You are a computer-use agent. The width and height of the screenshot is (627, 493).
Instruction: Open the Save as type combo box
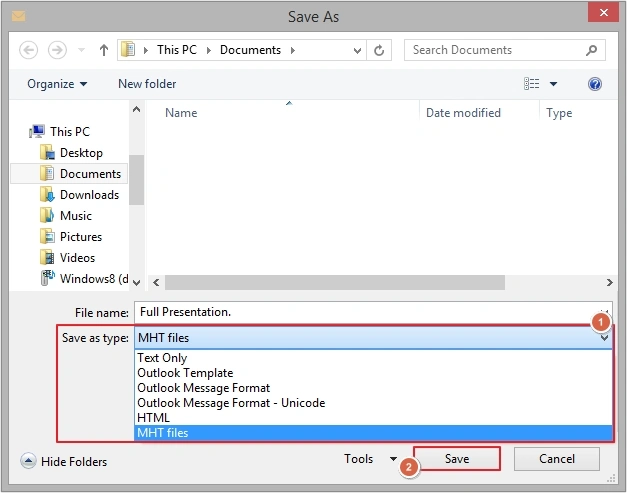pos(373,338)
